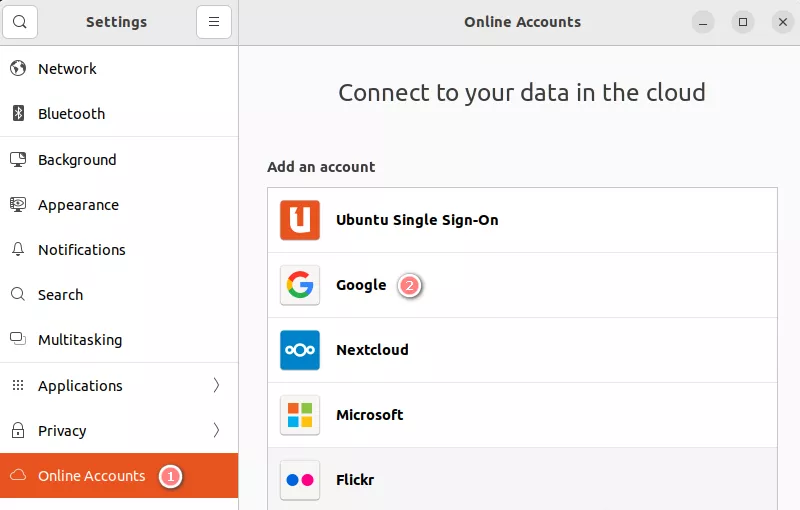Select Online Accounts in the sidebar
The height and width of the screenshot is (510, 800).
click(119, 475)
